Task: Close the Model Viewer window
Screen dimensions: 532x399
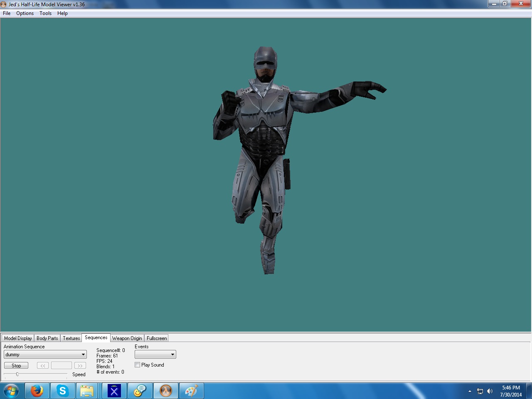Action: tap(521, 4)
